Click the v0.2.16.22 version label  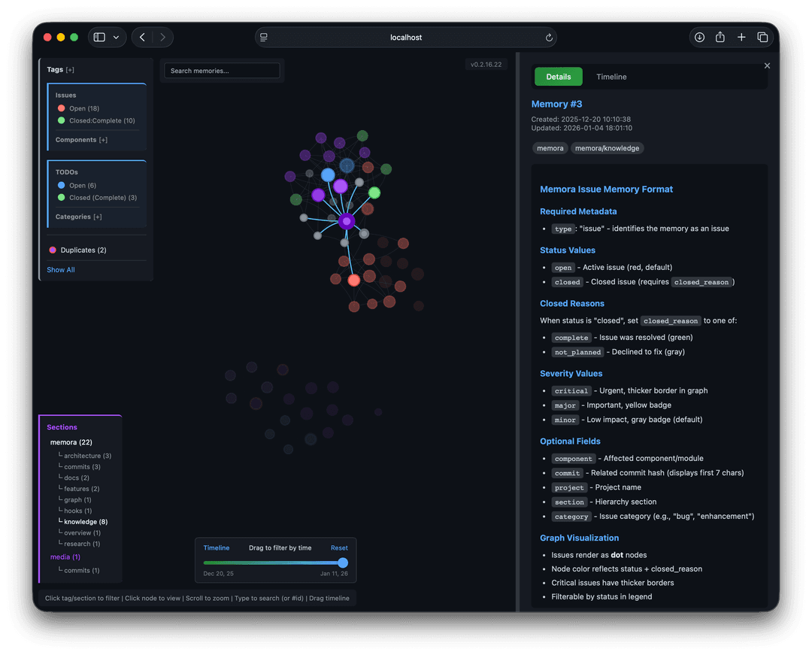click(486, 65)
